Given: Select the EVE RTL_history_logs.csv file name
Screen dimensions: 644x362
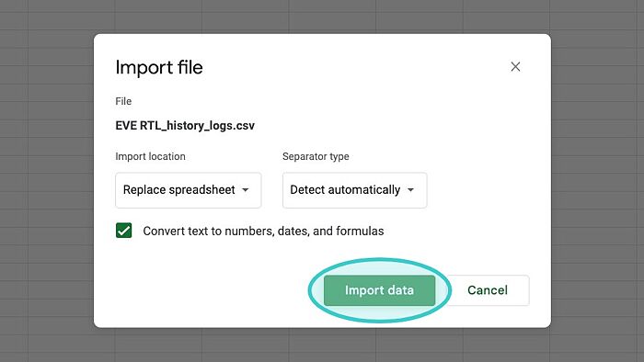Looking at the screenshot, I should [185, 126].
